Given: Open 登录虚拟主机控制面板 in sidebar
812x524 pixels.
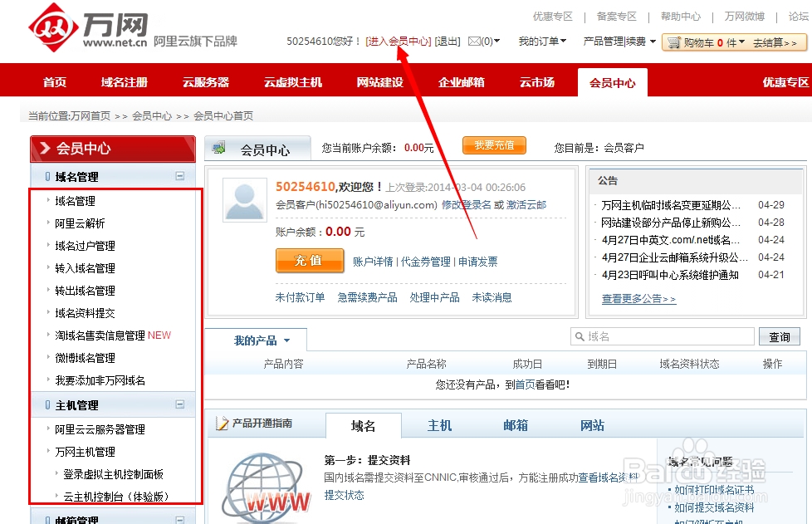Looking at the screenshot, I should point(114,474).
